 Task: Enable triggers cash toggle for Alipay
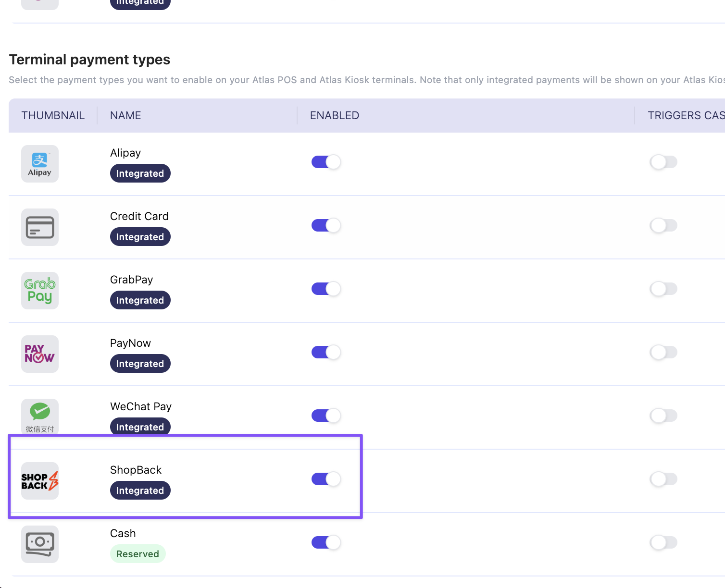(x=663, y=162)
